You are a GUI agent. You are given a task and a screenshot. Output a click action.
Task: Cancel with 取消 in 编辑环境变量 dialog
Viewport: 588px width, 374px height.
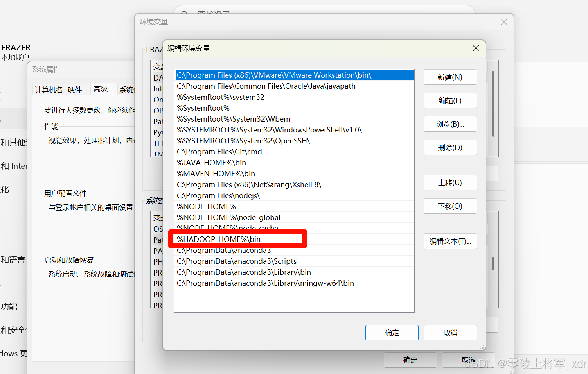(450, 333)
